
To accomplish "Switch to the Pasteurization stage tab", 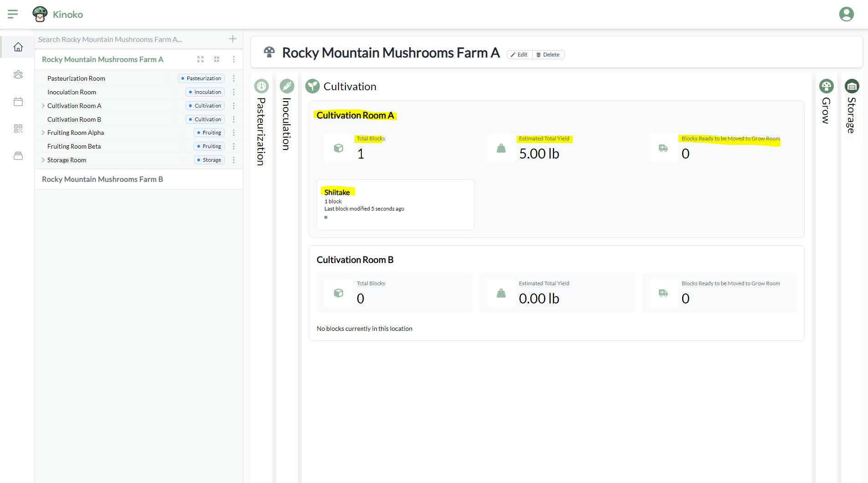I will (x=262, y=123).
